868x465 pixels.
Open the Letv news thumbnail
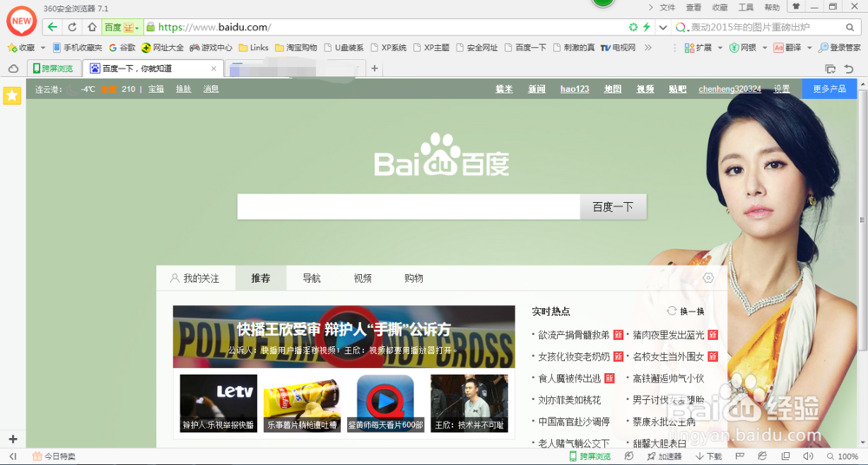[x=219, y=403]
